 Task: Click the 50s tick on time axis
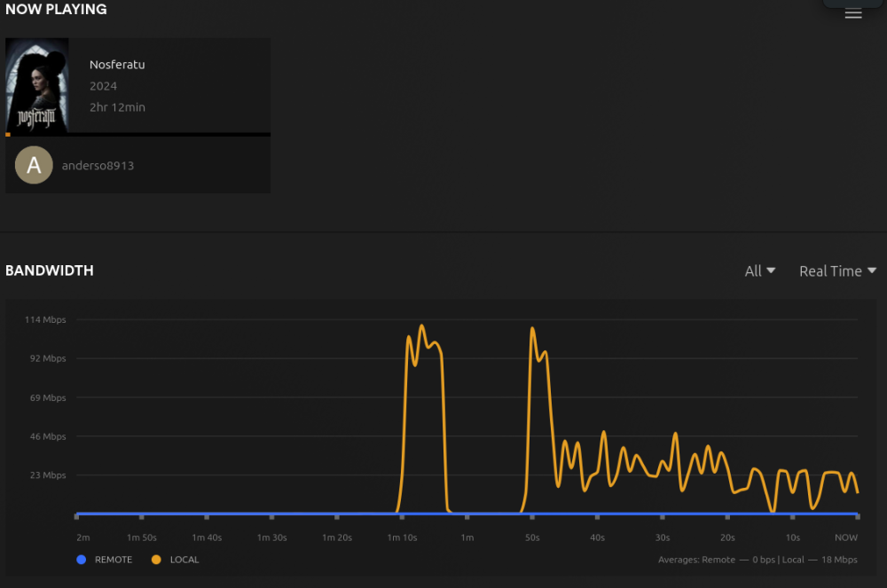532,537
